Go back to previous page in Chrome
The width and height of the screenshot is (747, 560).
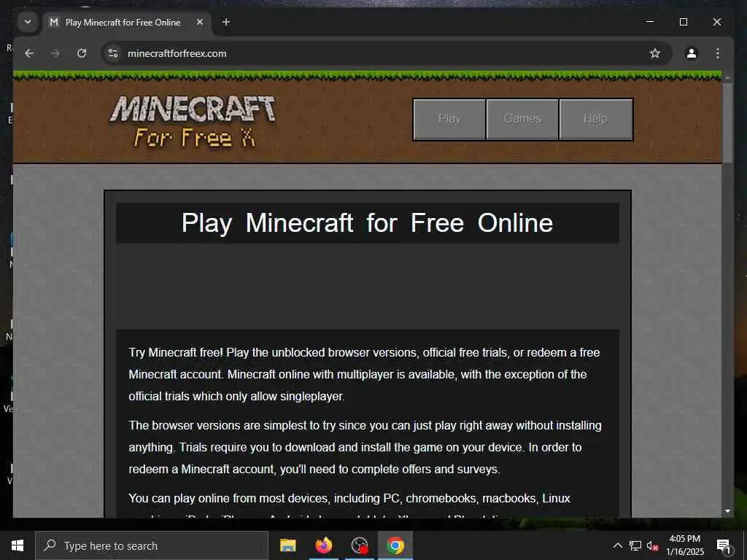click(x=29, y=53)
